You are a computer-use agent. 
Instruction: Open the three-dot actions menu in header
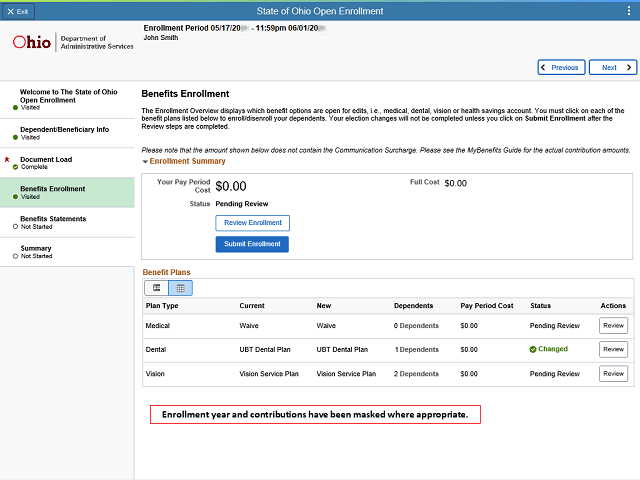[629, 11]
